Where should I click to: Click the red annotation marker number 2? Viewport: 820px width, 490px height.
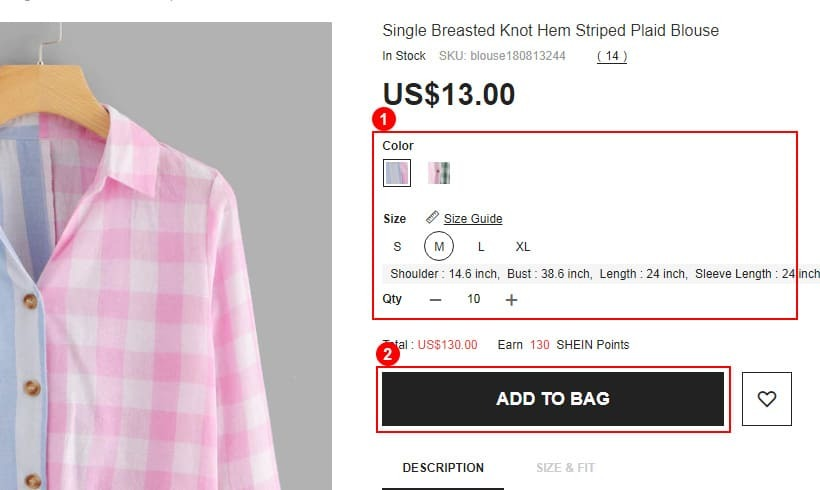[x=388, y=355]
